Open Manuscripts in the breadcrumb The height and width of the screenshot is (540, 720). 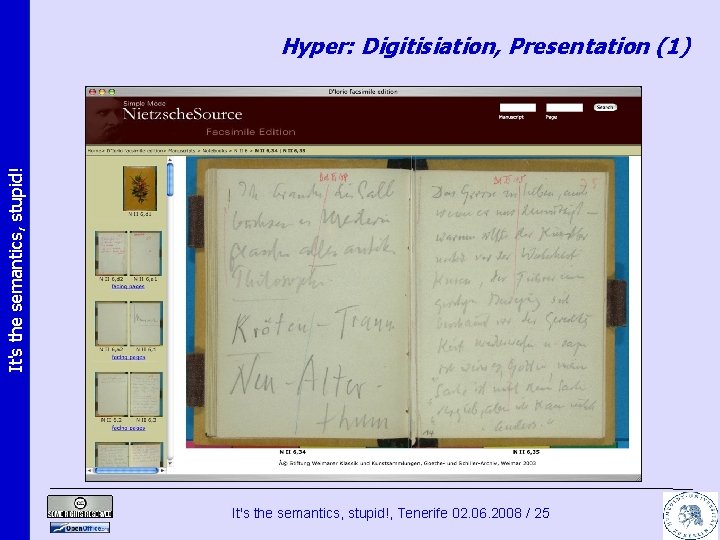[181, 151]
